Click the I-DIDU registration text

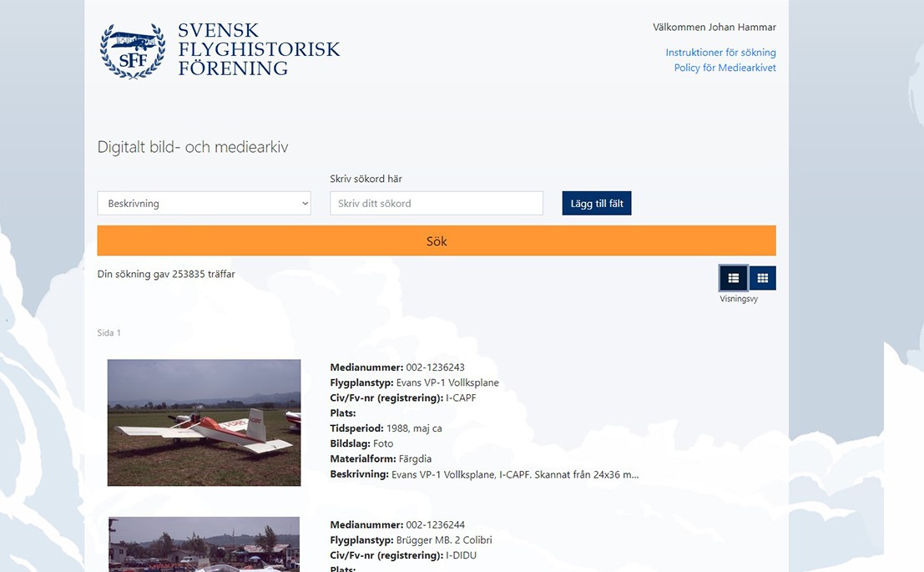click(x=461, y=555)
